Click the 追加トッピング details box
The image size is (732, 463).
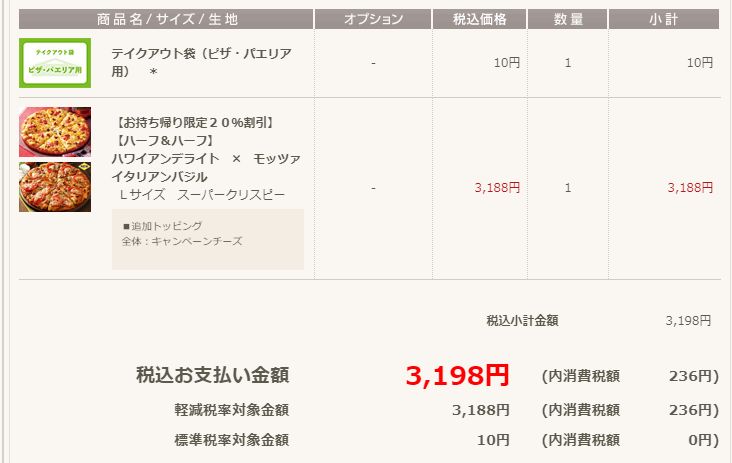[208, 239]
